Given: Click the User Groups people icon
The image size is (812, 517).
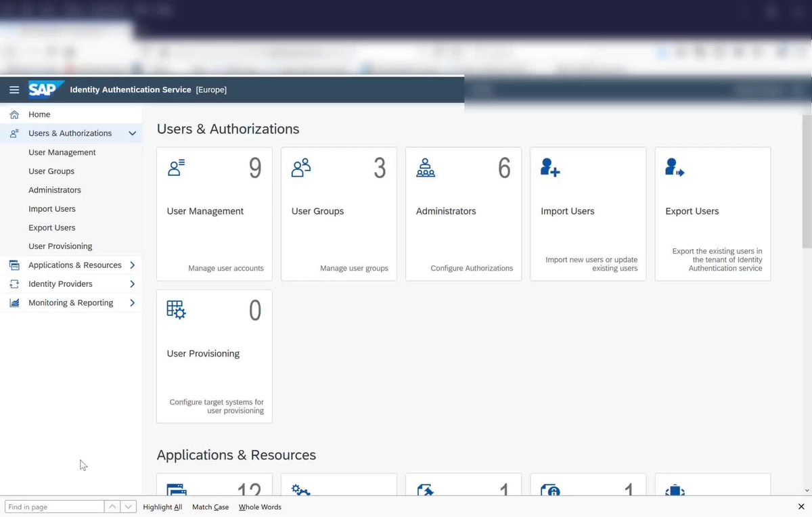Looking at the screenshot, I should (x=300, y=168).
